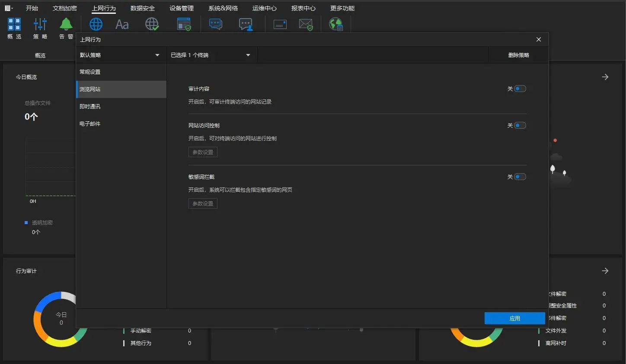This screenshot has width=626, height=364.
Task: Click 参数设置 under 敏感词拦截
Action: (x=203, y=204)
